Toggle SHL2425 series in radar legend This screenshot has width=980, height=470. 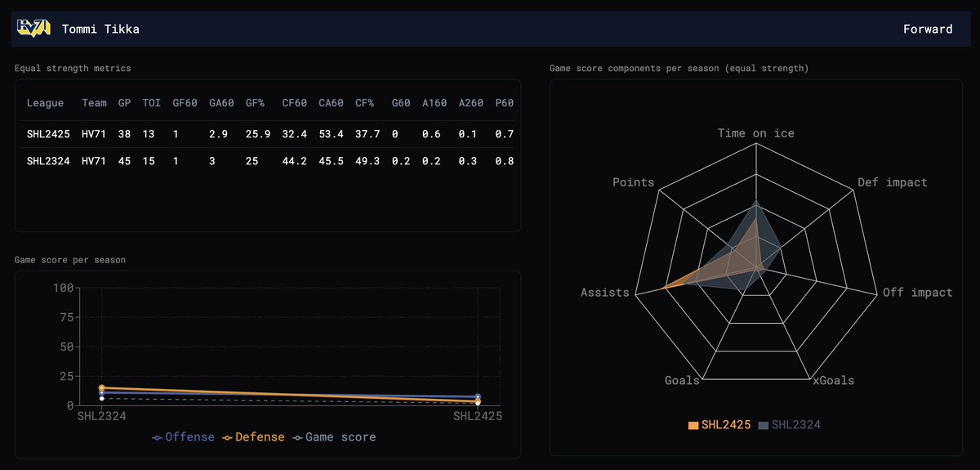(x=719, y=425)
